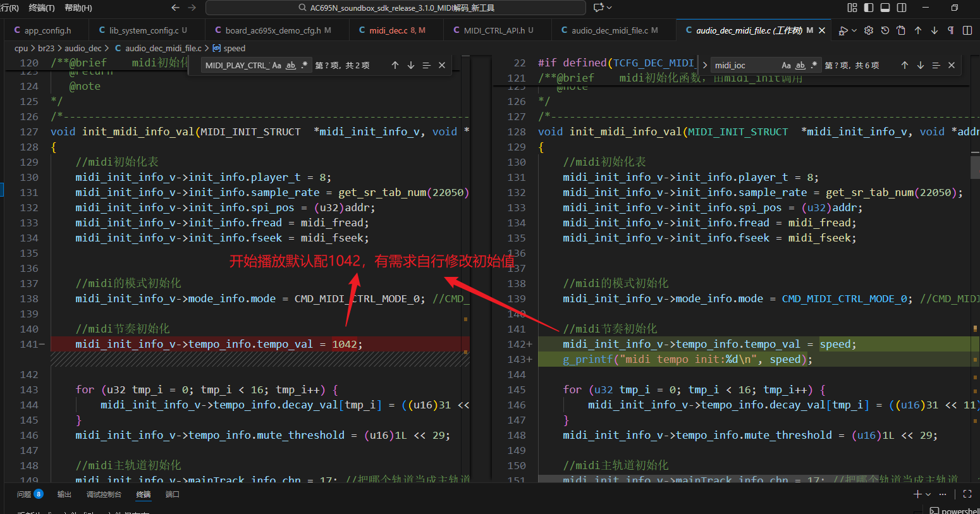Image resolution: width=980 pixels, height=514 pixels.
Task: Close the right find widget
Action: [952, 65]
